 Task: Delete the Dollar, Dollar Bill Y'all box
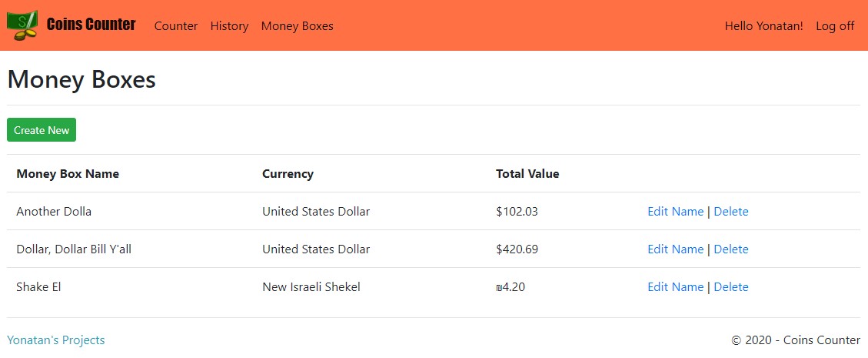point(730,249)
